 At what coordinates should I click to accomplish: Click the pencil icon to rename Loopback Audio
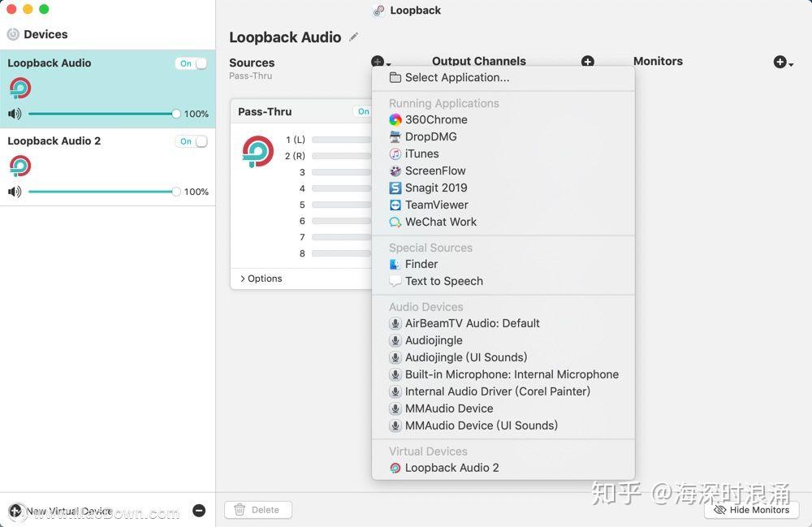[x=353, y=37]
